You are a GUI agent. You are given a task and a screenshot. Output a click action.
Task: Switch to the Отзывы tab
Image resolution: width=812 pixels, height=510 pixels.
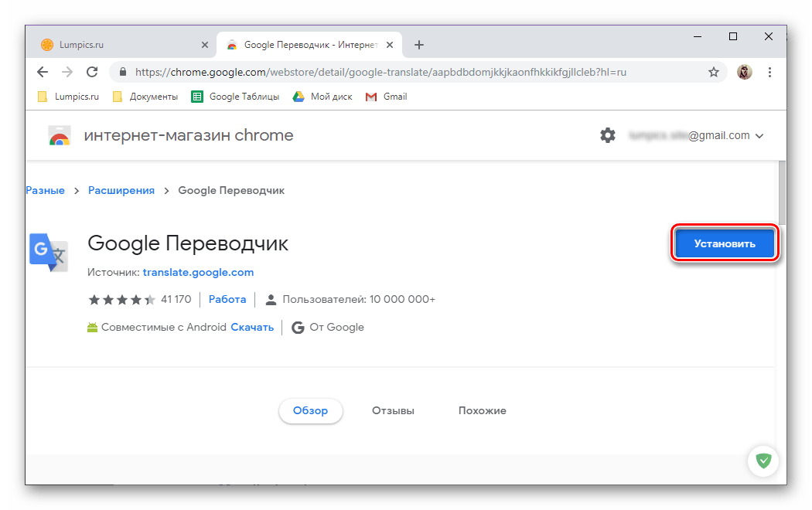point(393,410)
